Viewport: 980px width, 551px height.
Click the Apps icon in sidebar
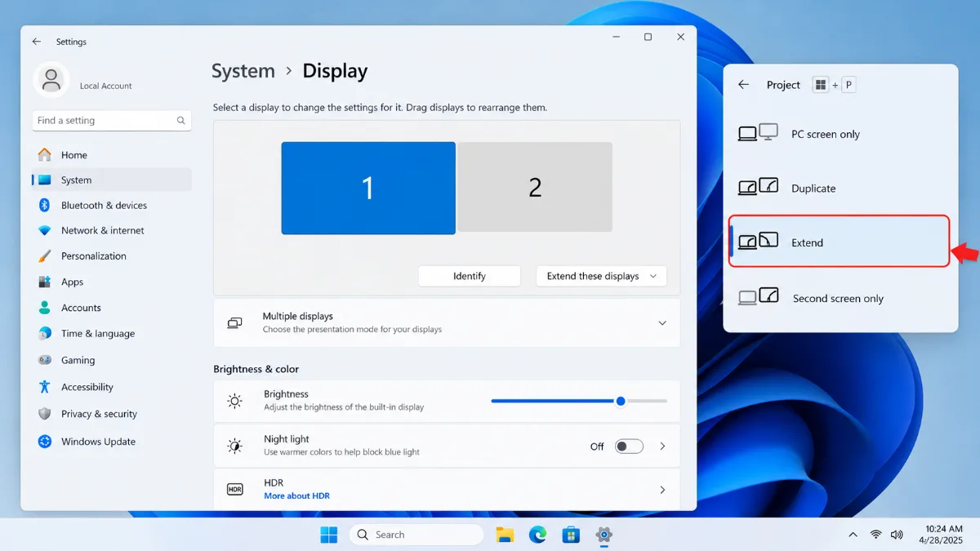click(x=45, y=282)
